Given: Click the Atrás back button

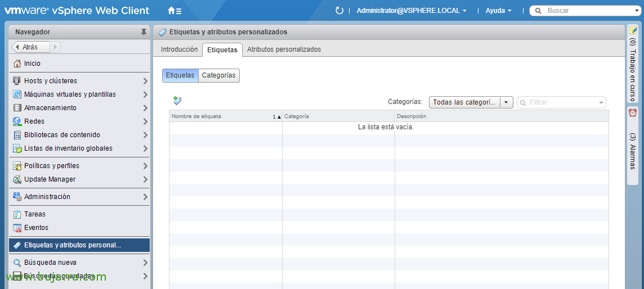Looking at the screenshot, I should click(30, 47).
